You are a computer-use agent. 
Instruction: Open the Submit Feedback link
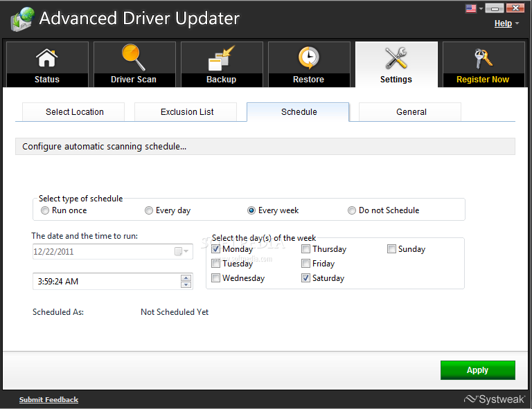(49, 400)
